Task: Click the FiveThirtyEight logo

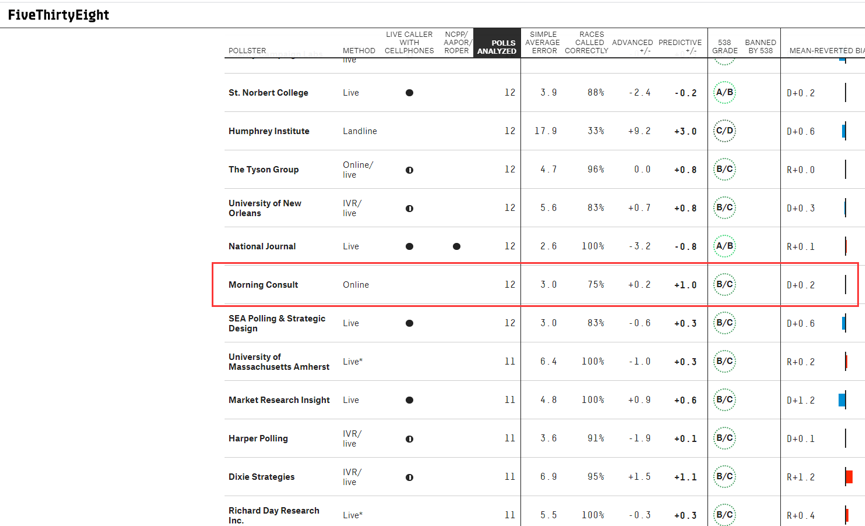Action: coord(59,15)
